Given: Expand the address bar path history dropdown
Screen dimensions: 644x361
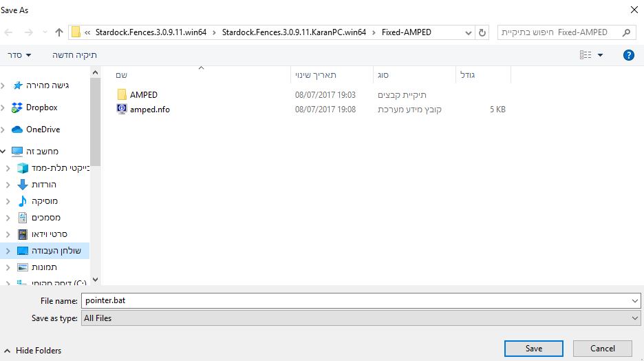Looking at the screenshot, I should pyautogui.click(x=469, y=32).
